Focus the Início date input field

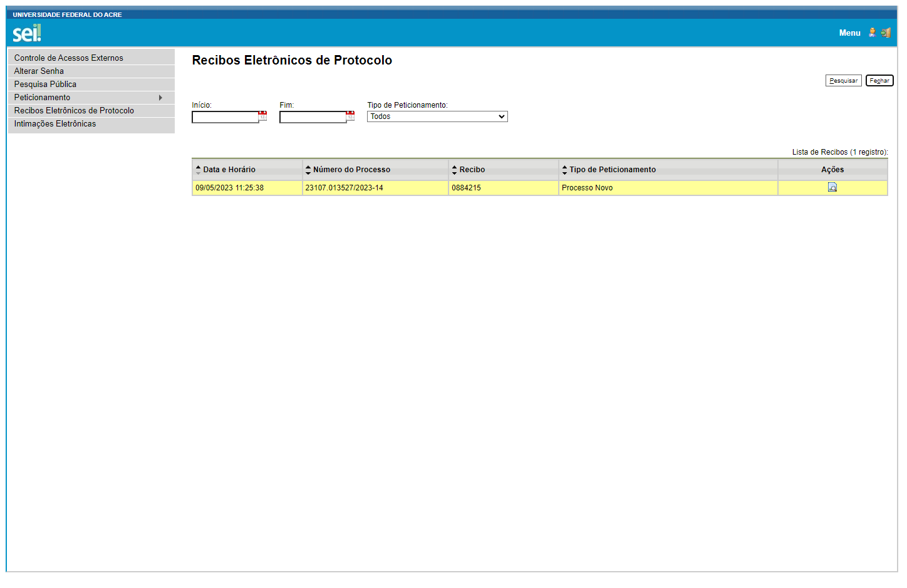click(225, 117)
